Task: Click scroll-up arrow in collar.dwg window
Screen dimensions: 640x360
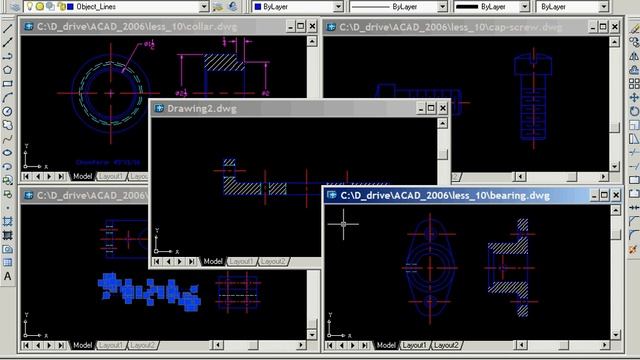Action: point(312,41)
